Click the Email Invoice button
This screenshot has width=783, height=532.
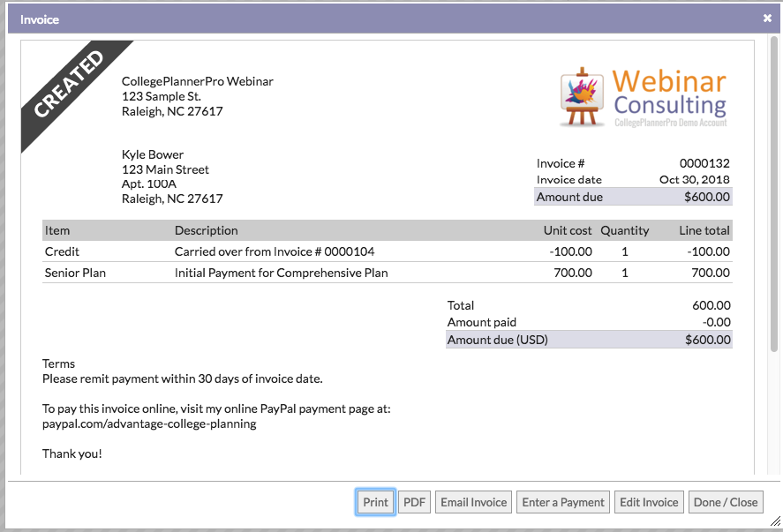tap(473, 502)
